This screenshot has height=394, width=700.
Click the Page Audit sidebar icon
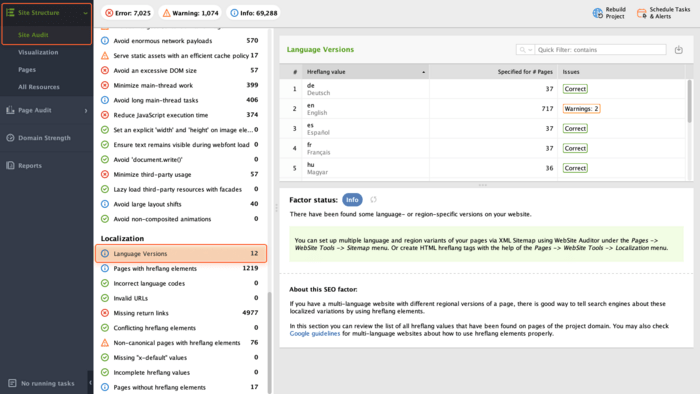point(10,110)
